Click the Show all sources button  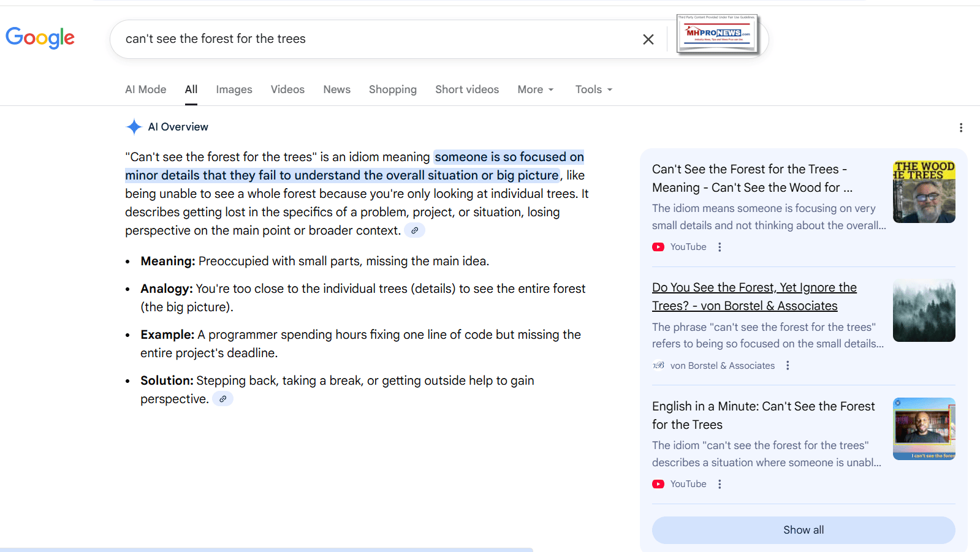click(803, 530)
